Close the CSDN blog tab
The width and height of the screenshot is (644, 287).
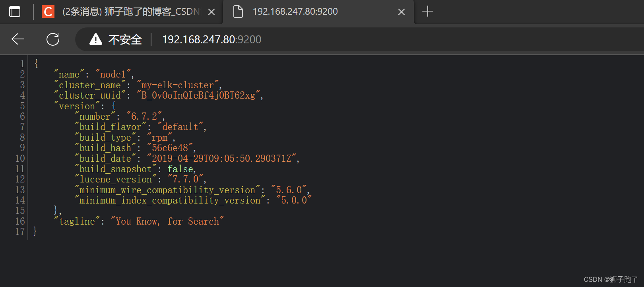pos(211,12)
